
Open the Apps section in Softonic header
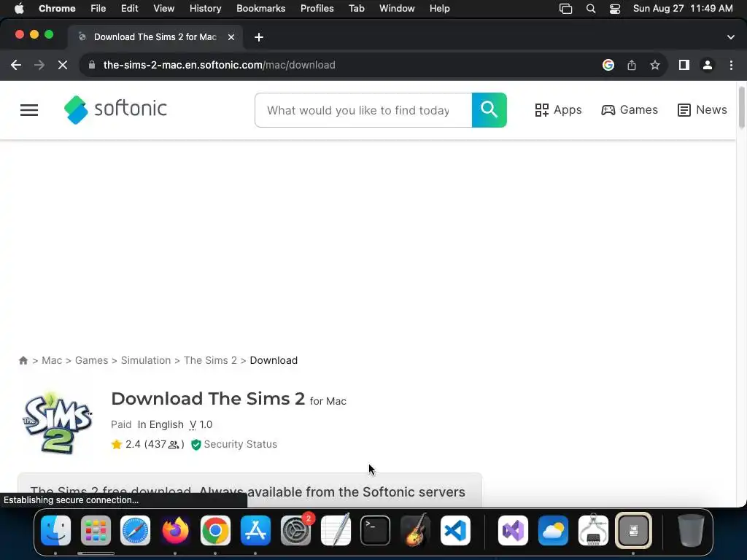[558, 110]
